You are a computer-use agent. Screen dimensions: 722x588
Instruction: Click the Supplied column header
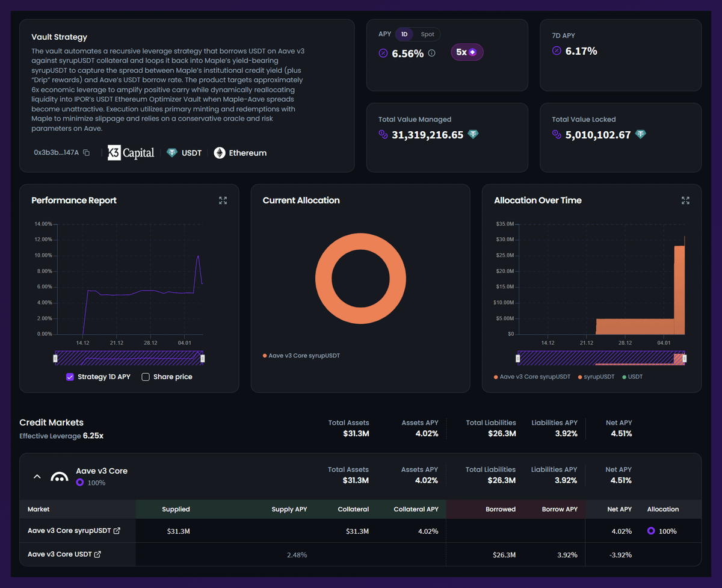(176, 509)
